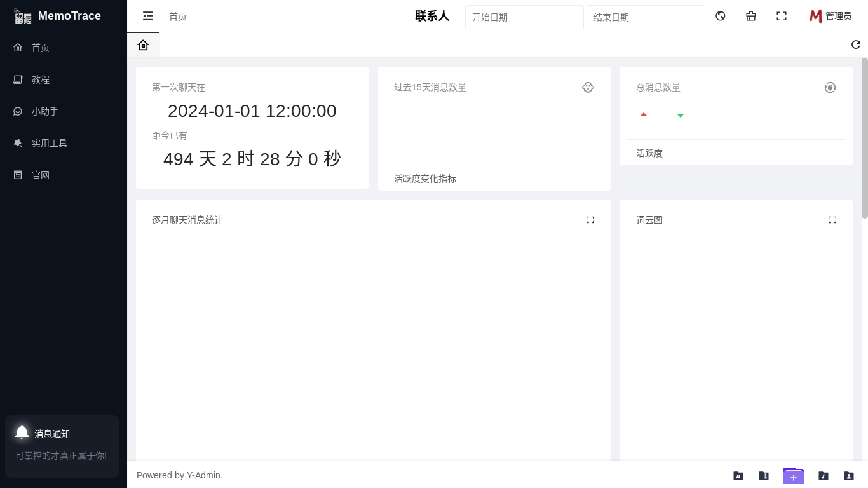This screenshot has width=868, height=488.
Task: Open 实用工具 in the sidebar
Action: click(x=64, y=143)
